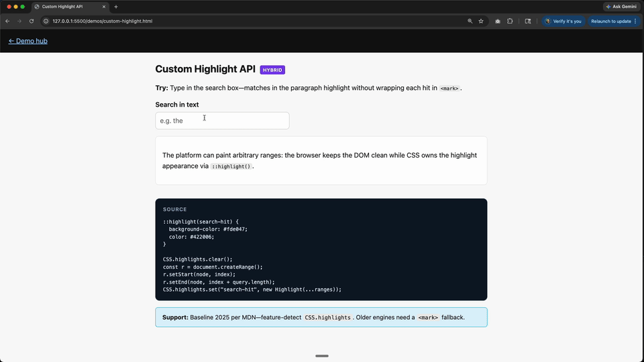Go back using browser back arrow
The width and height of the screenshot is (644, 362).
7,21
